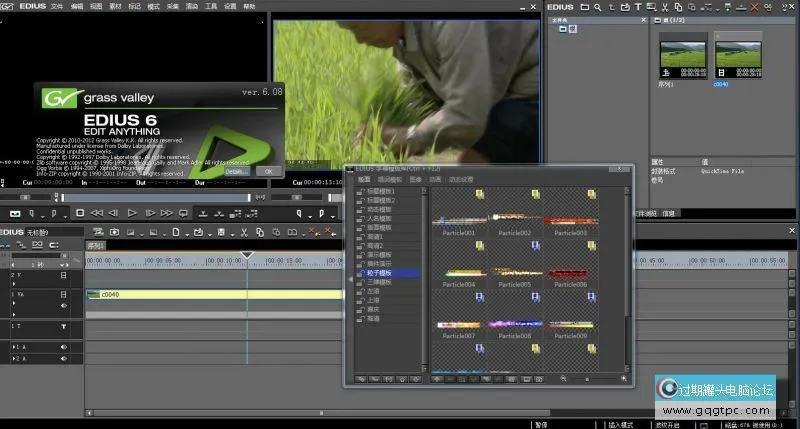This screenshot has height=429, width=800.
Task: Toggle visibility eye on 1 VA track
Action: (63, 305)
